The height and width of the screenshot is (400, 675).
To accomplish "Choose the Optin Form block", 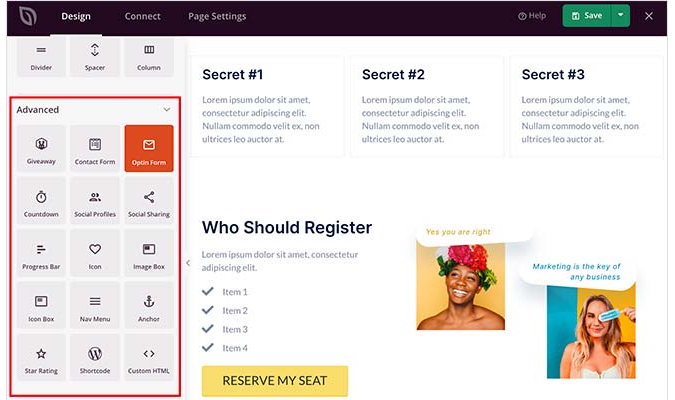I will click(x=148, y=148).
